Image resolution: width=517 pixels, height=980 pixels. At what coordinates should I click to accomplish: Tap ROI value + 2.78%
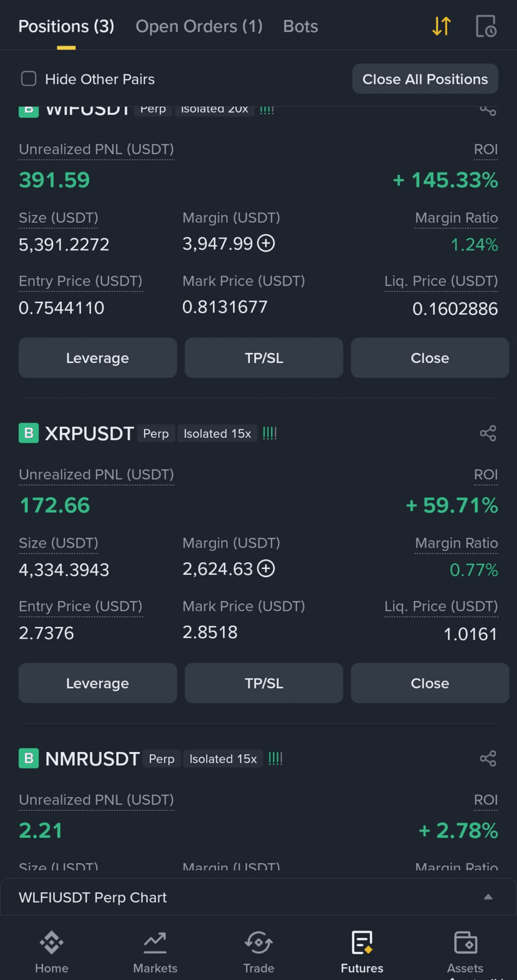click(458, 831)
